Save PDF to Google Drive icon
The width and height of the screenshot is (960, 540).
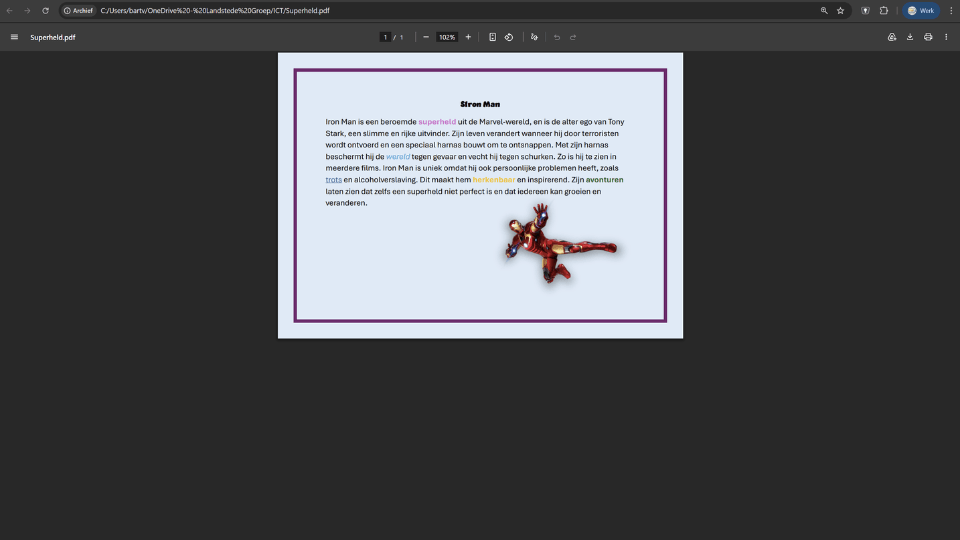pyautogui.click(x=892, y=37)
